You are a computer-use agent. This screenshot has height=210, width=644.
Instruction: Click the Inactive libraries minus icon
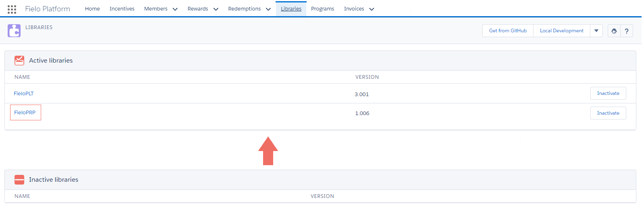(19, 180)
